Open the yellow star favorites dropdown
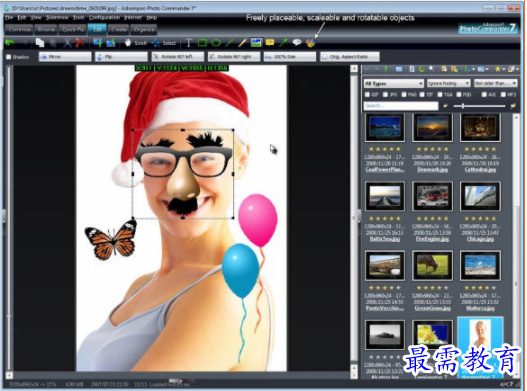 click(x=499, y=69)
